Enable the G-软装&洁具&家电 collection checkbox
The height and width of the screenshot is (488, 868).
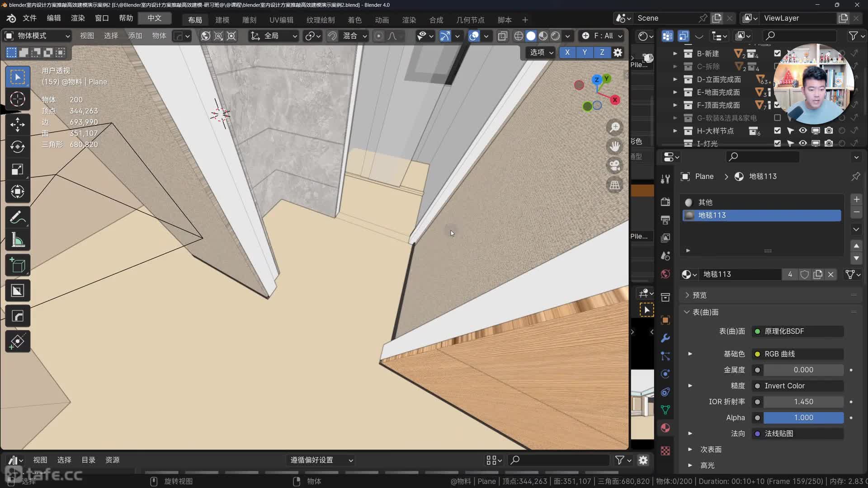[777, 118]
